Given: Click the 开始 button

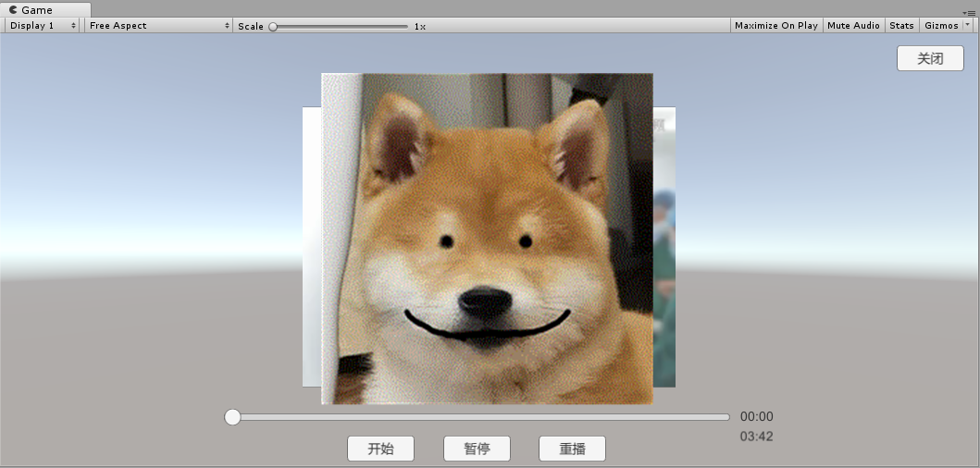Looking at the screenshot, I should click(380, 449).
